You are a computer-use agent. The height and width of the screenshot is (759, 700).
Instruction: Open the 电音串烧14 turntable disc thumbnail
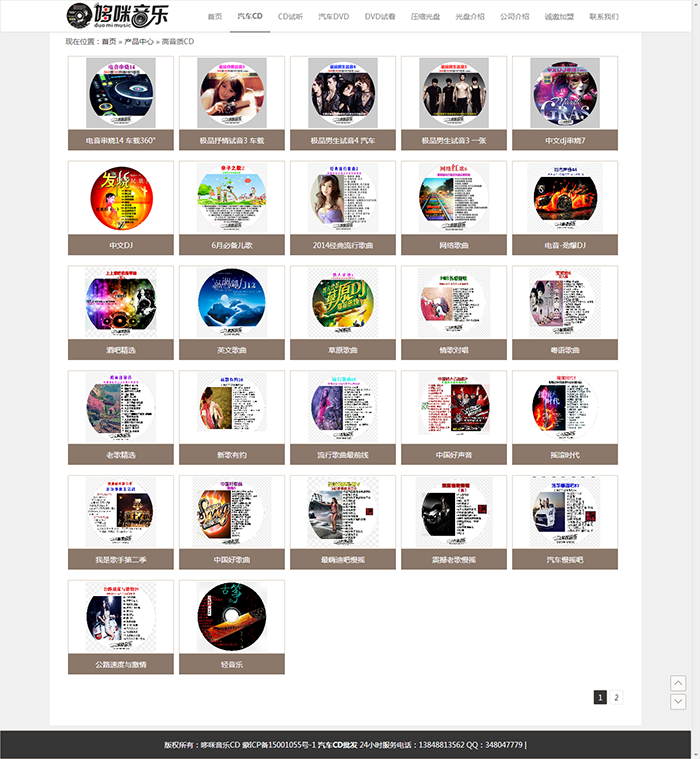[x=121, y=93]
